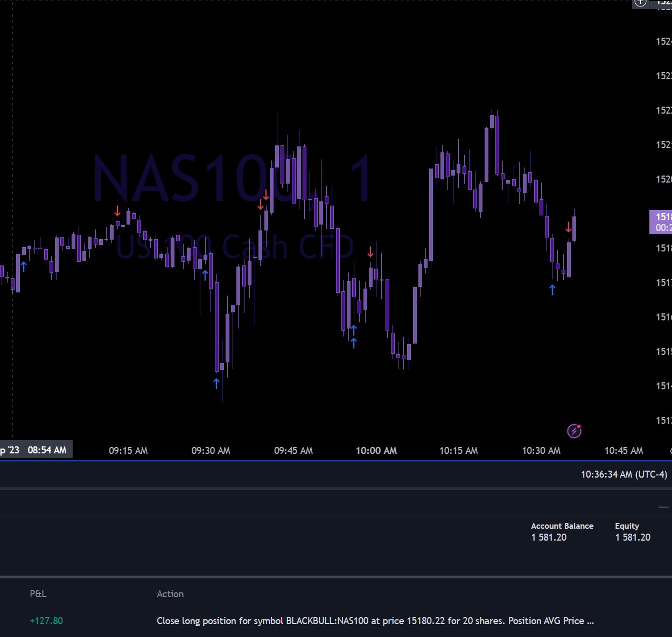Click the purple lightning bolt icon
672x637 pixels.
pyautogui.click(x=574, y=431)
